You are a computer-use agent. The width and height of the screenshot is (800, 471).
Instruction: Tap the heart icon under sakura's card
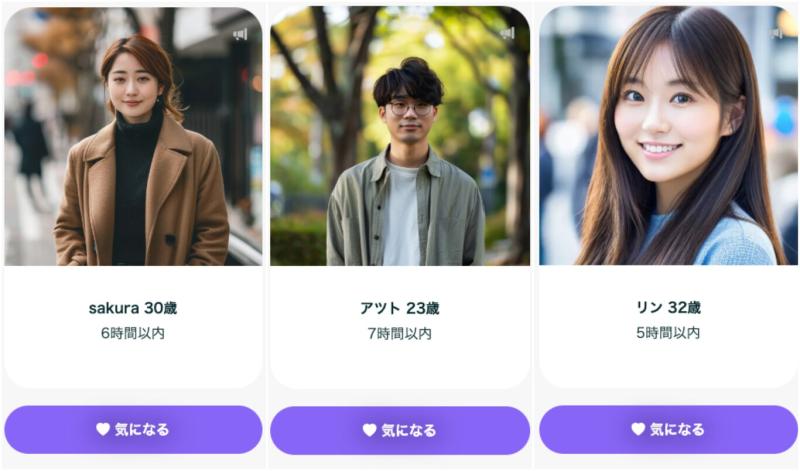[103, 429]
